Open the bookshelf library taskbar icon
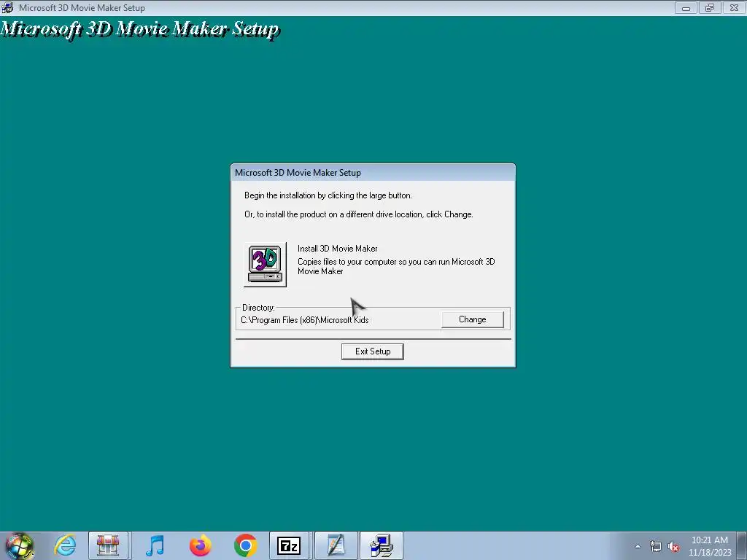The image size is (747, 560). (x=108, y=545)
